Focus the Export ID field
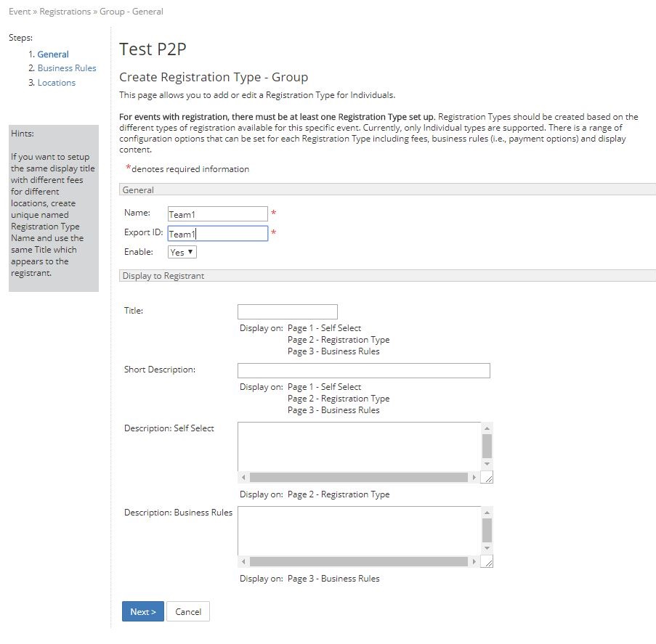Screen dimensions: 656x644 [217, 233]
